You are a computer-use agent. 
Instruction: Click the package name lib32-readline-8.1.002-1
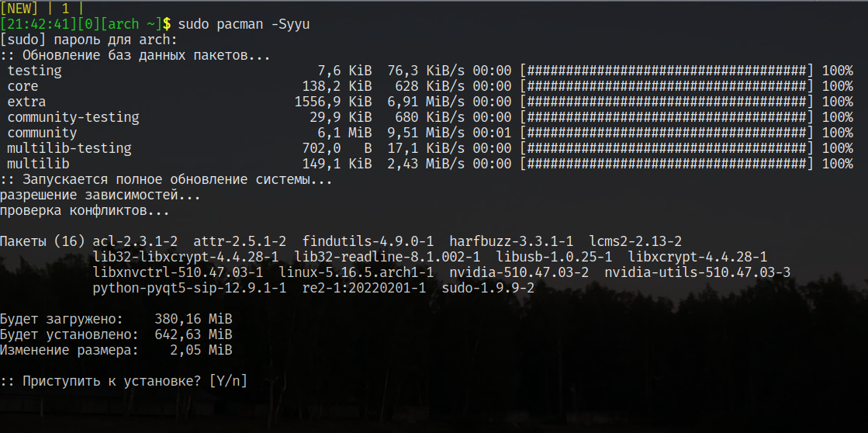[x=388, y=257]
